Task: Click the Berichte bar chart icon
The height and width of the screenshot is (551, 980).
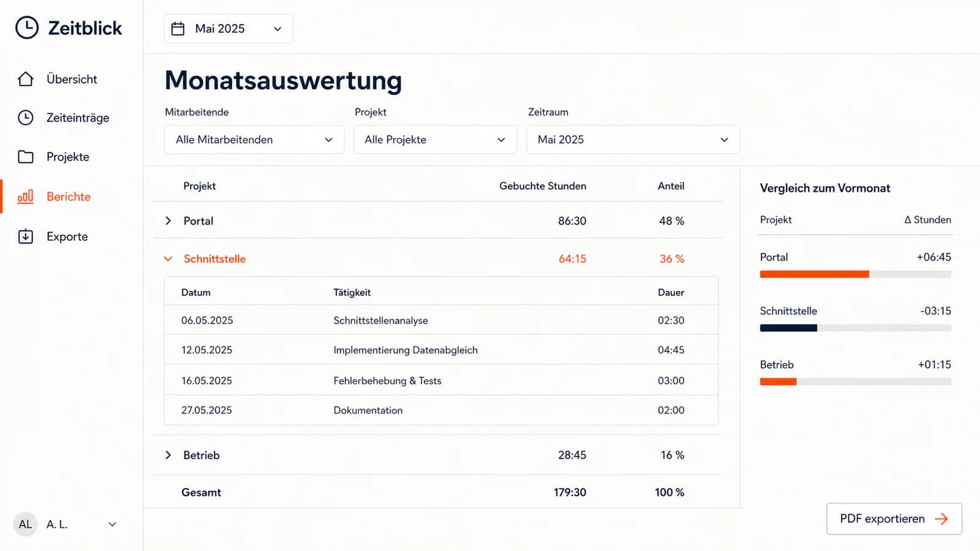Action: click(26, 197)
